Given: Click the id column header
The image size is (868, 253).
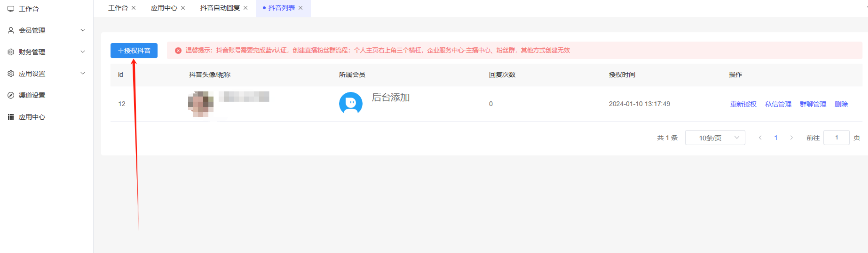Looking at the screenshot, I should coord(121,74).
